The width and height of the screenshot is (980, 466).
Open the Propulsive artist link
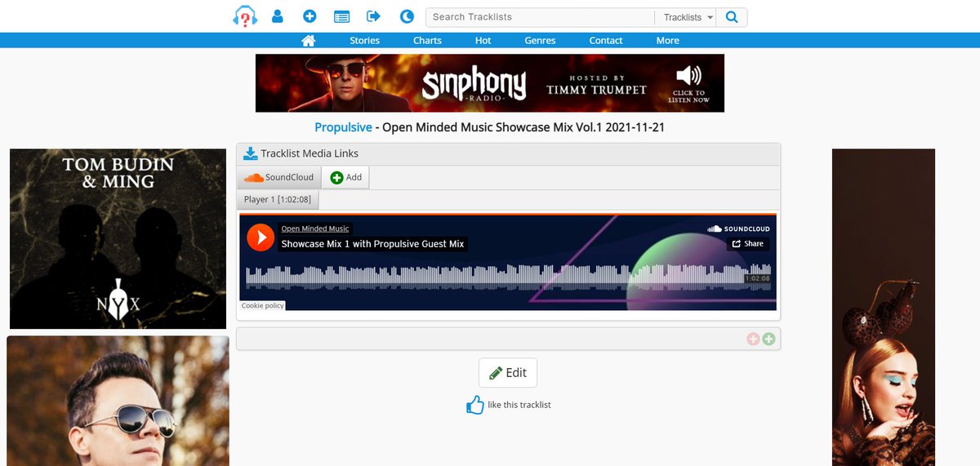(343, 128)
